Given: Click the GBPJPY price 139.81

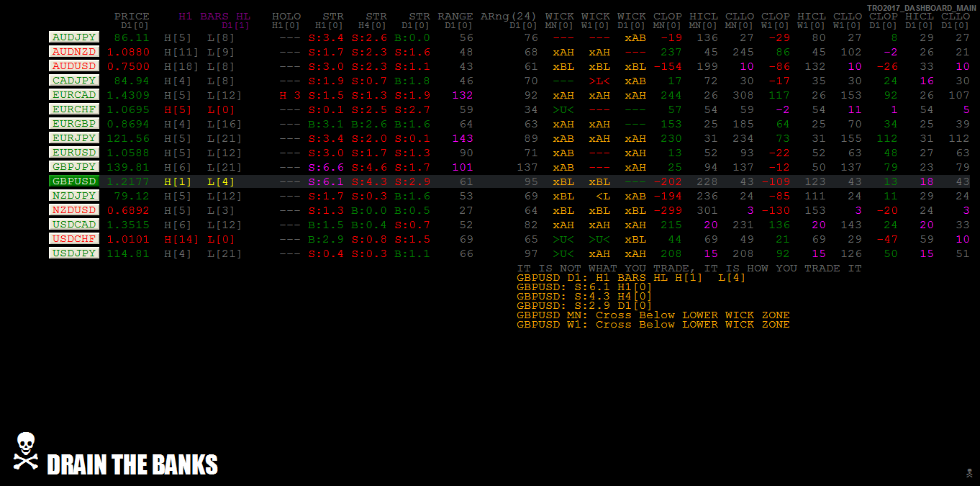Looking at the screenshot, I should click(x=128, y=167).
